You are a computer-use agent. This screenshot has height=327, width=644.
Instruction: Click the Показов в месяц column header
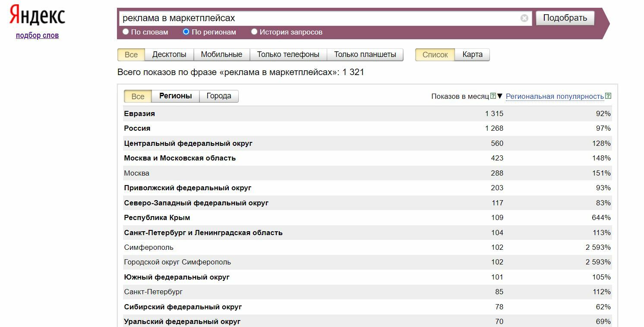tap(460, 96)
